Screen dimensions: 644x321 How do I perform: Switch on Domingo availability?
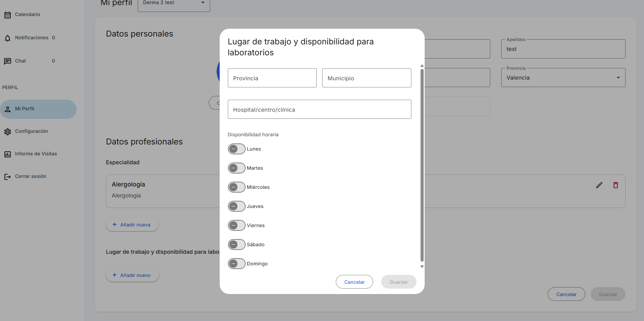236,264
